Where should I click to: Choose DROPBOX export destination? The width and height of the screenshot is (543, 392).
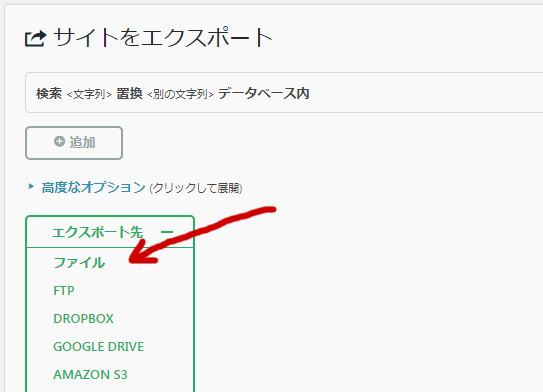83,319
